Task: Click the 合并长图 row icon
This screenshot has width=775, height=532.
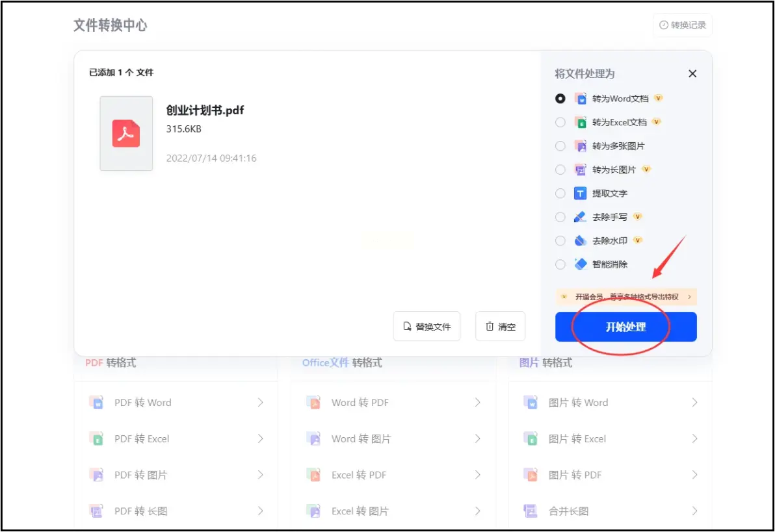Action: click(531, 511)
